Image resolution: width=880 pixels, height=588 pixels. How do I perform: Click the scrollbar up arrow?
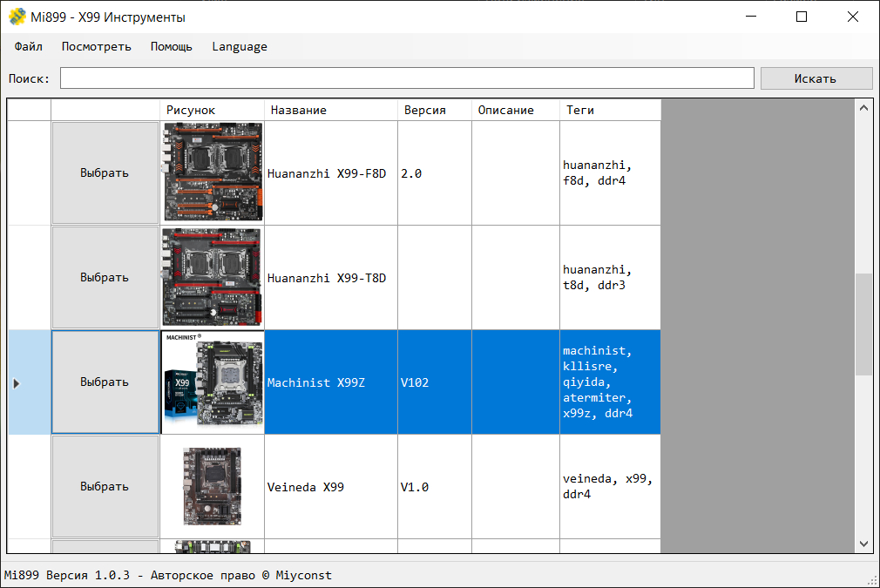[863, 108]
